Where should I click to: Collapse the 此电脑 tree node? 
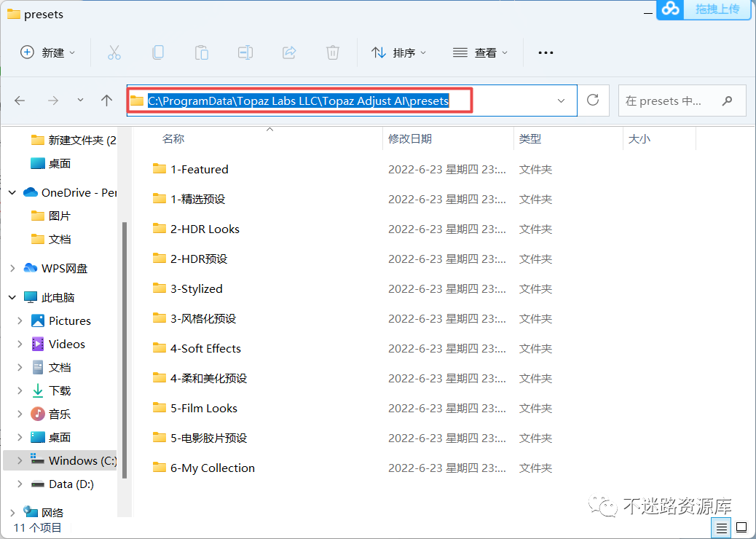pos(12,297)
